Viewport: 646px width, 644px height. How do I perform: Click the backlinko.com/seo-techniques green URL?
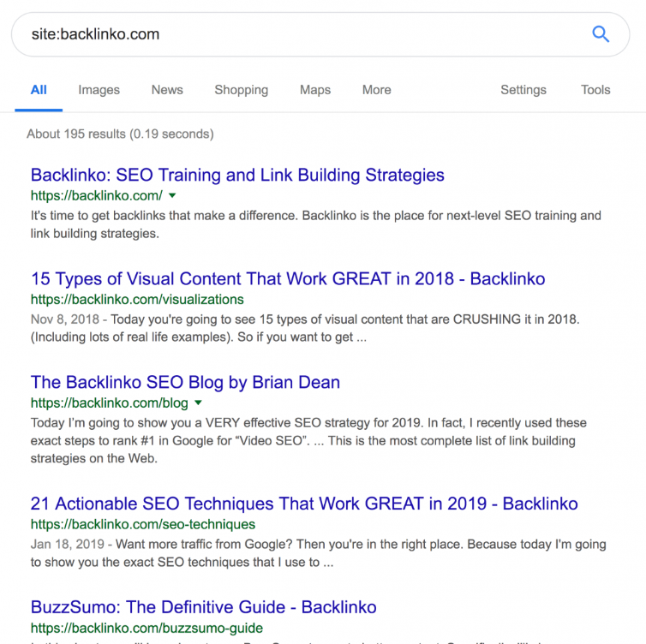142,524
